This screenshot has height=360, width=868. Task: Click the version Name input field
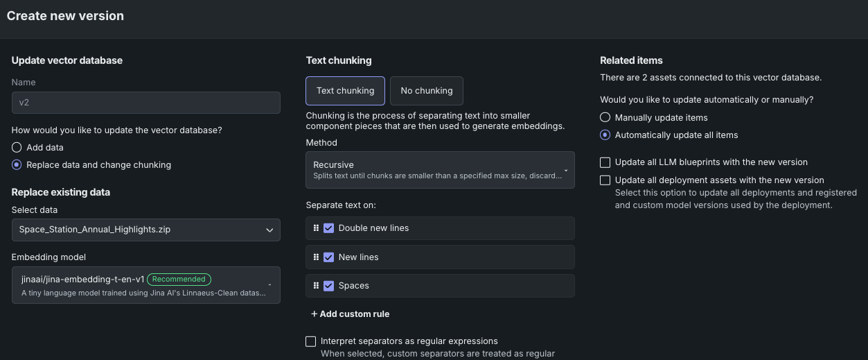pos(145,103)
